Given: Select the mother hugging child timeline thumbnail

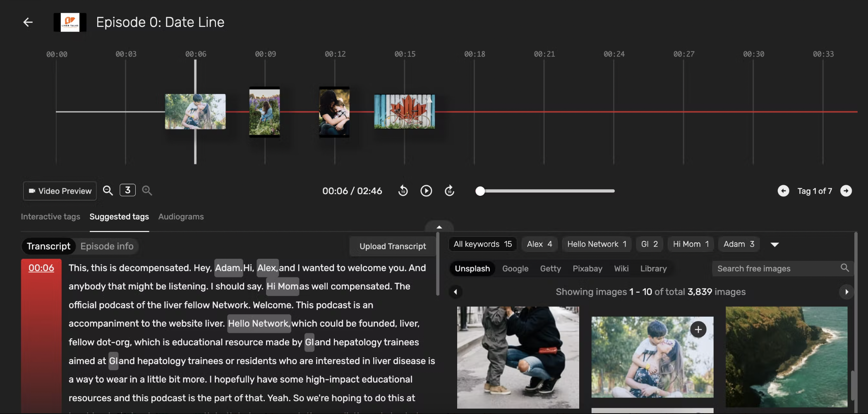Looking at the screenshot, I should 334,112.
